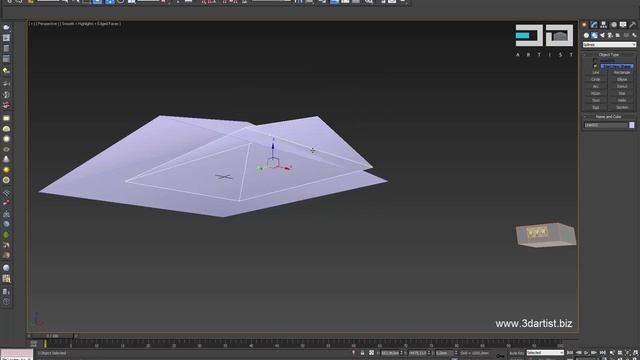Click the Perspective viewport label
Image resolution: width=640 pixels, height=360 pixels.
coord(47,24)
